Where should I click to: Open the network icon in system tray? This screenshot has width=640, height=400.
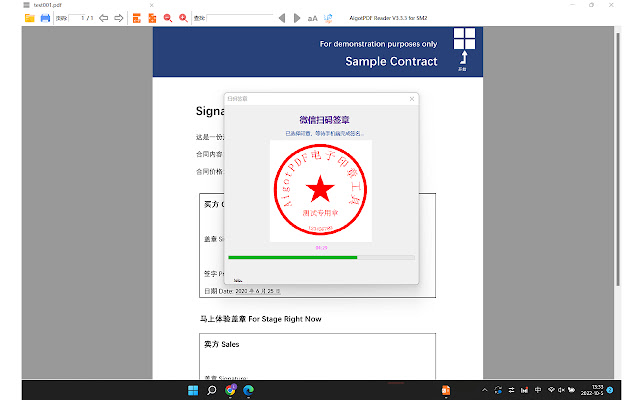click(551, 390)
